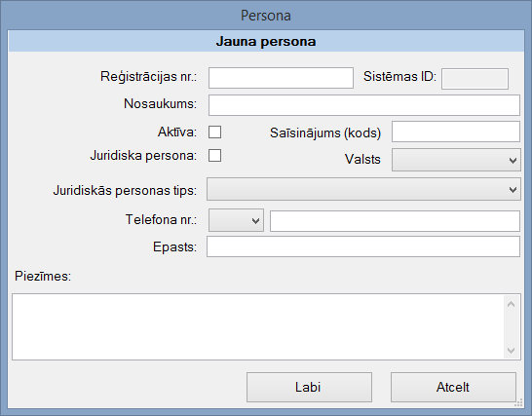Viewport: 532px width, 416px height.
Task: Click the Reģistrācijas nr.: label
Action: coord(149,77)
